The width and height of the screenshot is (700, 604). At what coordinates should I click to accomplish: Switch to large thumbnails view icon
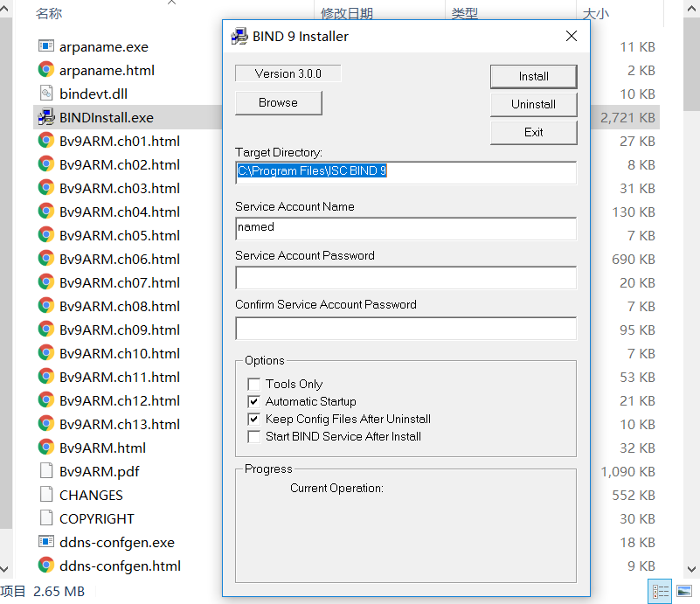pos(683,591)
